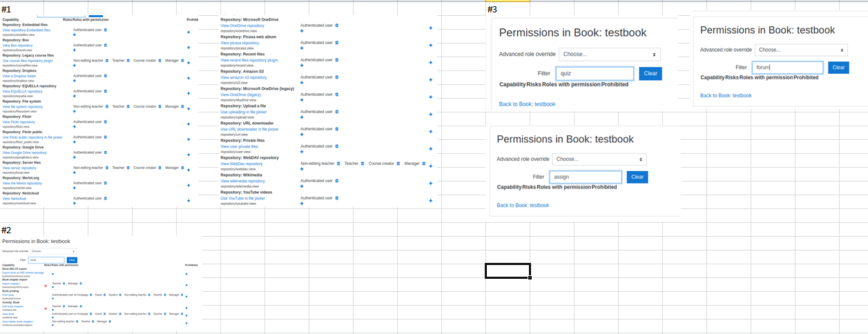Add allowed role under Box repository
Viewport: 868px width, 334px height.
[x=75, y=50]
